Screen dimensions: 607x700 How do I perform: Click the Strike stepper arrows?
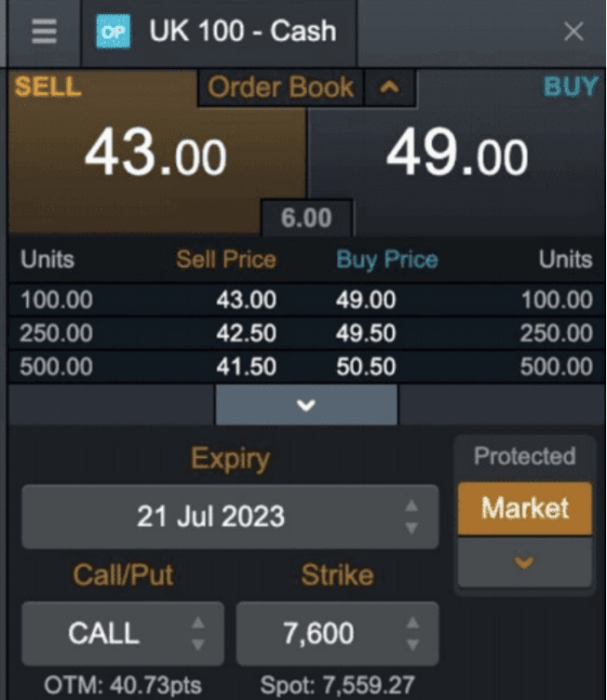411,634
